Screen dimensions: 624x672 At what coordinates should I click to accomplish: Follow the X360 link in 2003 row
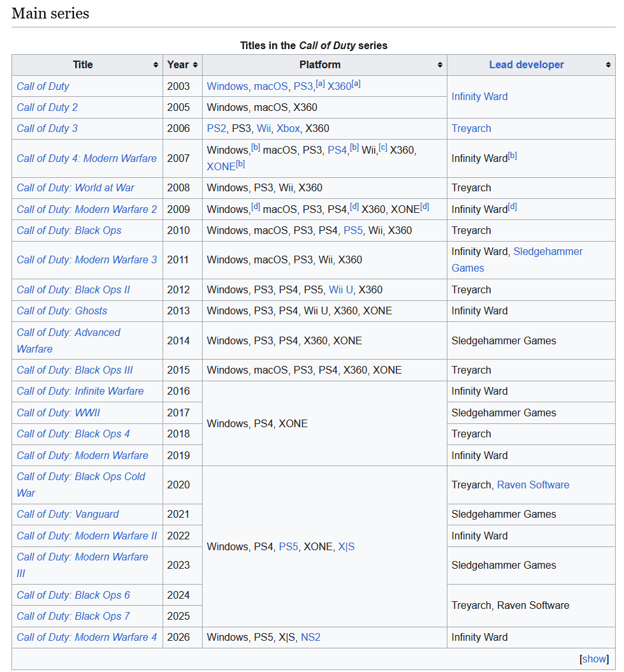tap(340, 86)
